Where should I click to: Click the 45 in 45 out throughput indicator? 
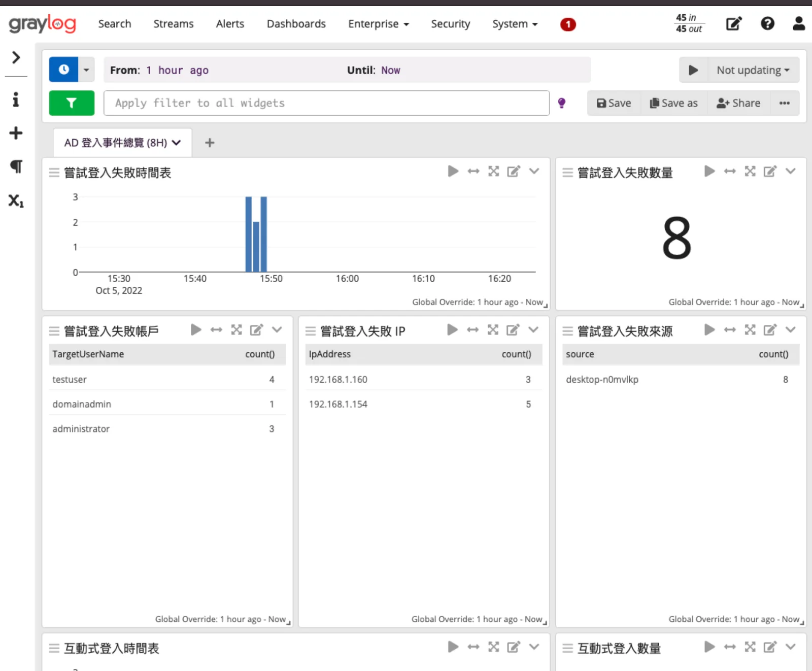coord(689,23)
